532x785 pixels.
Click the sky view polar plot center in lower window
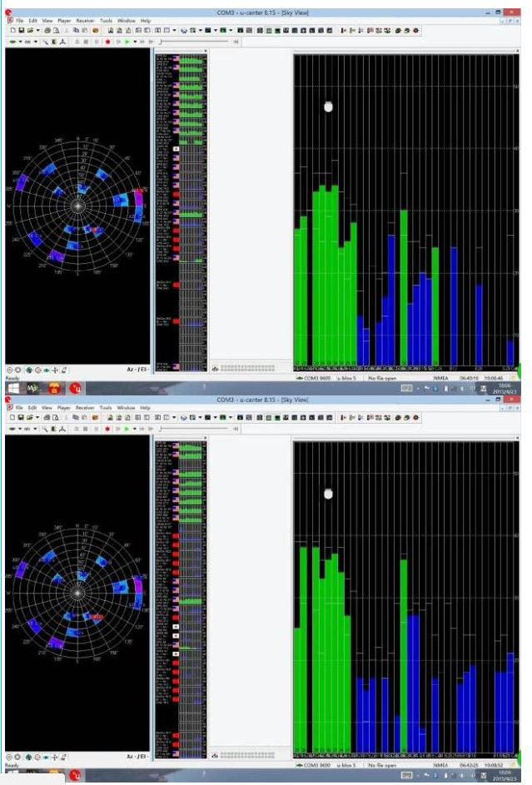[77, 593]
